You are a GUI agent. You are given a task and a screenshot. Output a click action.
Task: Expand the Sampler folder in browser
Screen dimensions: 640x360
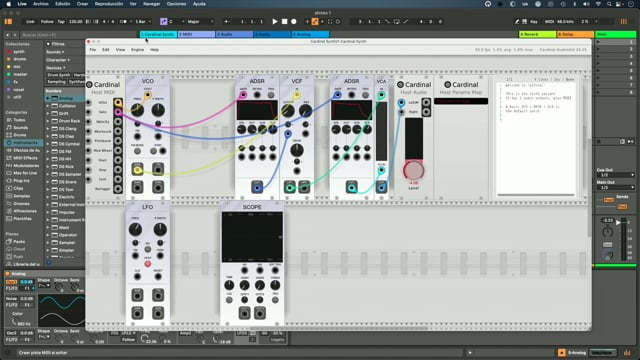click(x=48, y=242)
